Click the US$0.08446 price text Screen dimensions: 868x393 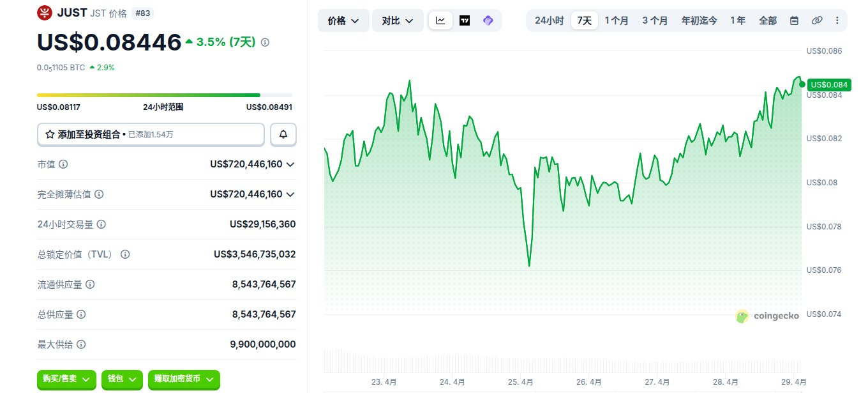tap(109, 42)
